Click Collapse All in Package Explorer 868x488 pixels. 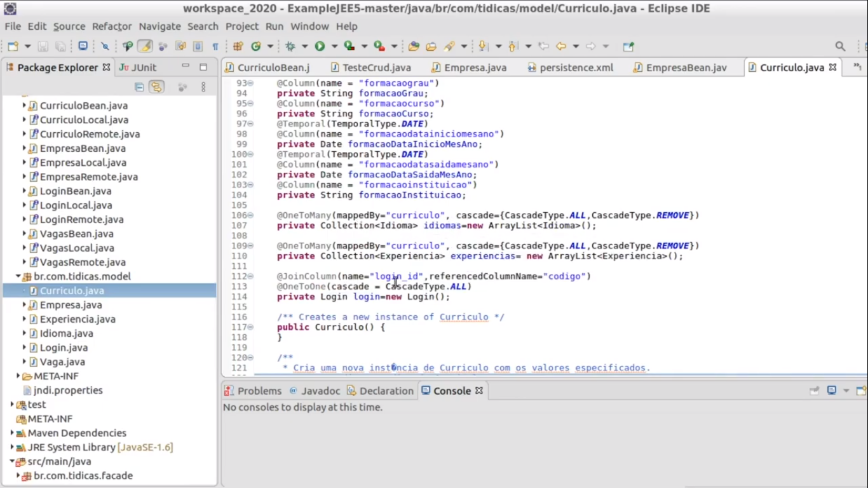click(139, 87)
